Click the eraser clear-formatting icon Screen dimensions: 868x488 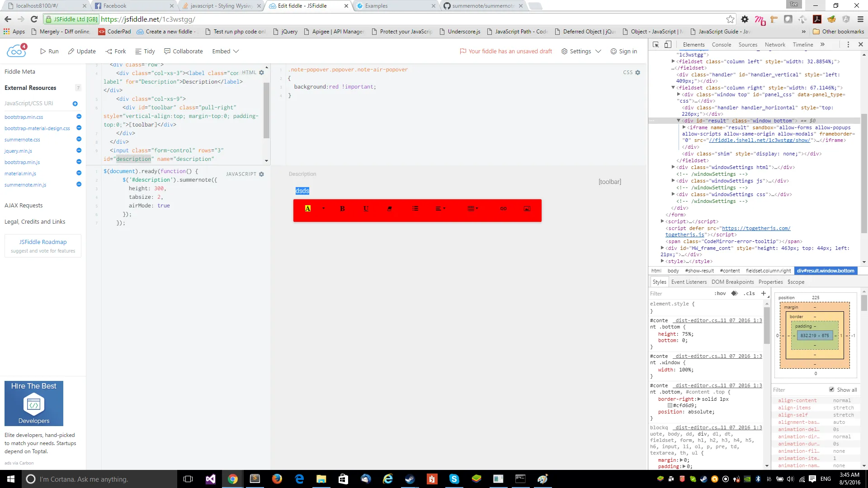[x=389, y=209]
